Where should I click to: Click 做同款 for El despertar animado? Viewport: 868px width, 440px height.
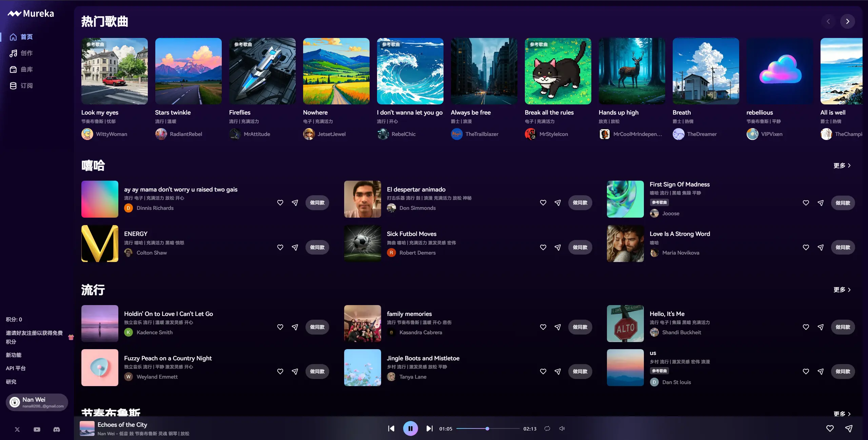tap(580, 203)
